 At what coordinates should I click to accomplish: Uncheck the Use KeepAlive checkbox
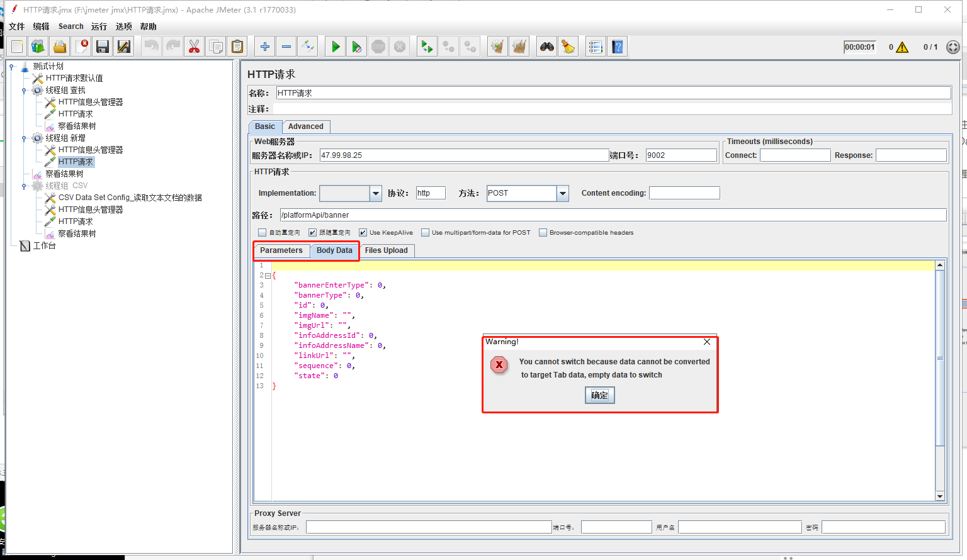click(363, 233)
